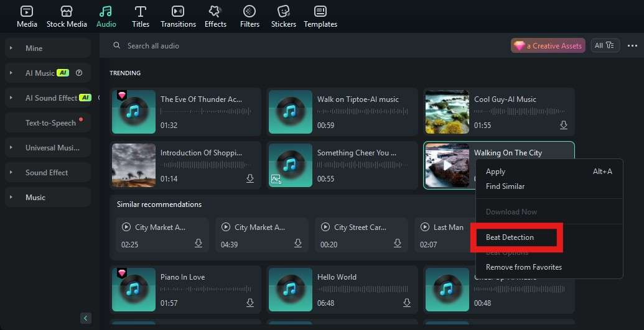
Task: Select Cool Guy-AI Music thumbnail
Action: 447,112
